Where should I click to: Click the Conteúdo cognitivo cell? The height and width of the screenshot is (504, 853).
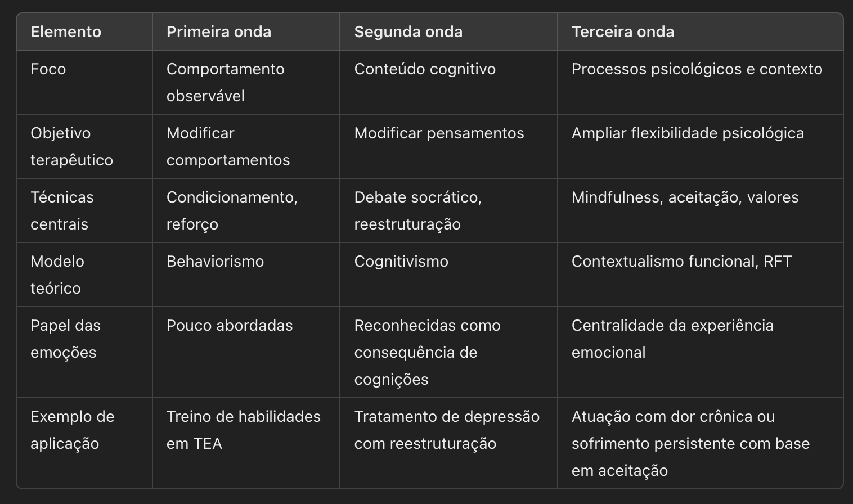(x=448, y=82)
